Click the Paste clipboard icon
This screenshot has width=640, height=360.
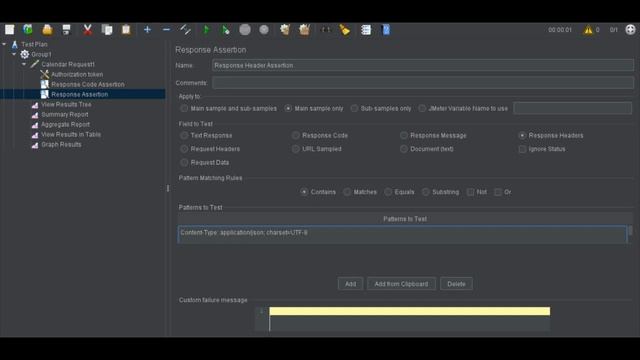pos(126,29)
